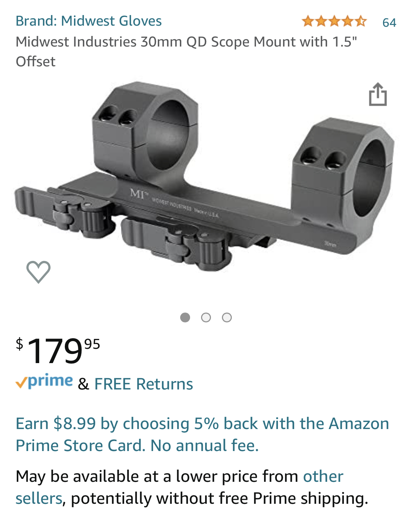The image size is (412, 532).
Task: Open the FREE Returns details
Action: tap(144, 384)
